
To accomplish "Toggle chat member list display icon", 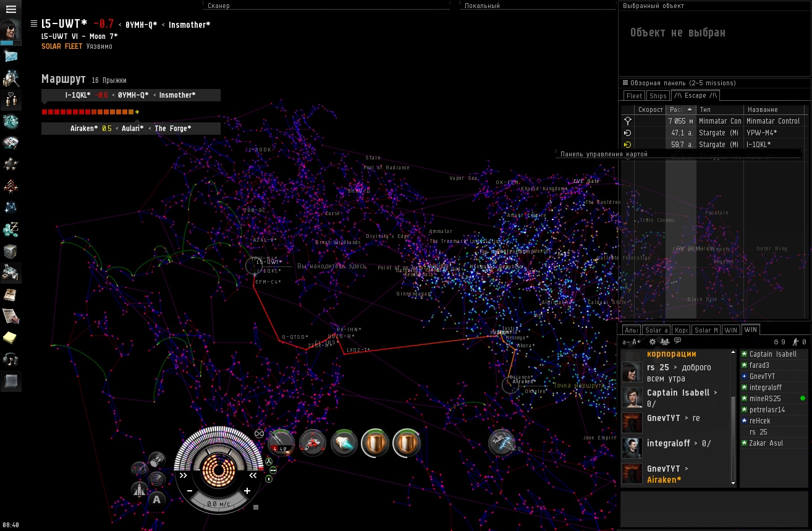I will coord(664,341).
